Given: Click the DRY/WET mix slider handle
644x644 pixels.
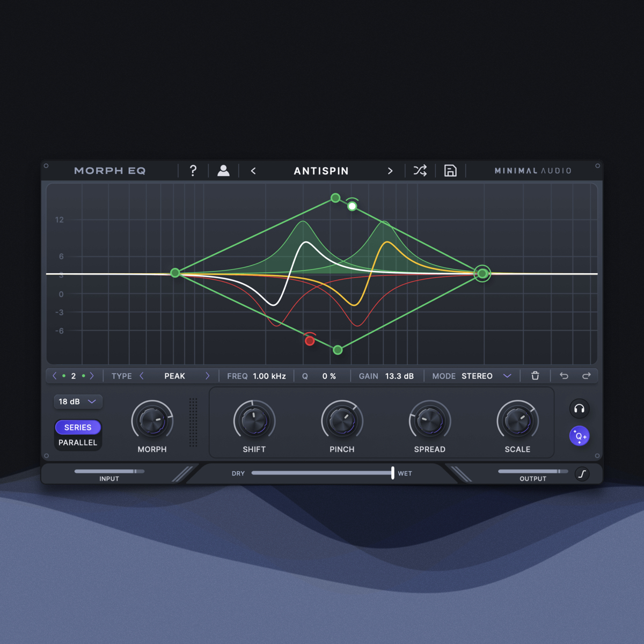Looking at the screenshot, I should pyautogui.click(x=393, y=473).
